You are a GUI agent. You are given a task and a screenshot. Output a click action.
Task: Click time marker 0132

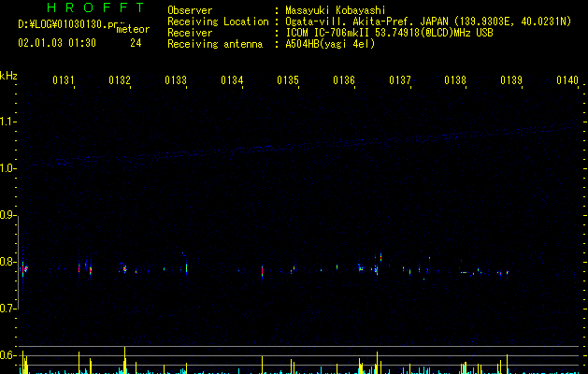click(120, 80)
